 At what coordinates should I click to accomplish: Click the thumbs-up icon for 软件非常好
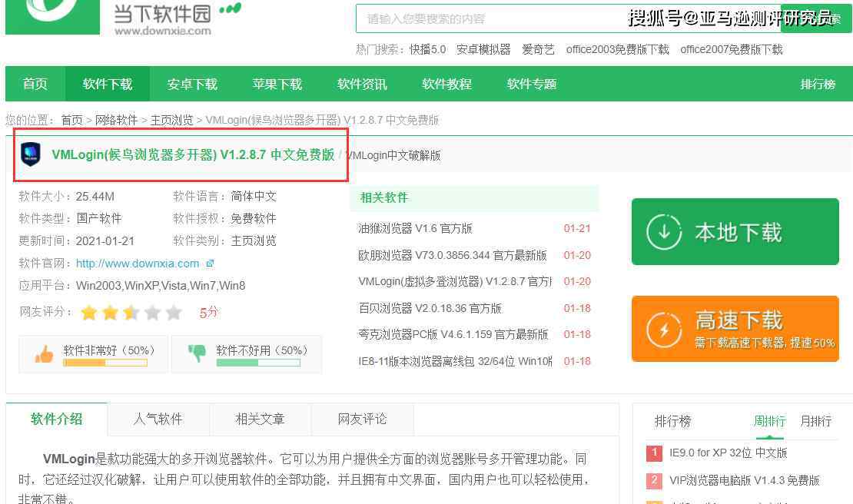(44, 354)
